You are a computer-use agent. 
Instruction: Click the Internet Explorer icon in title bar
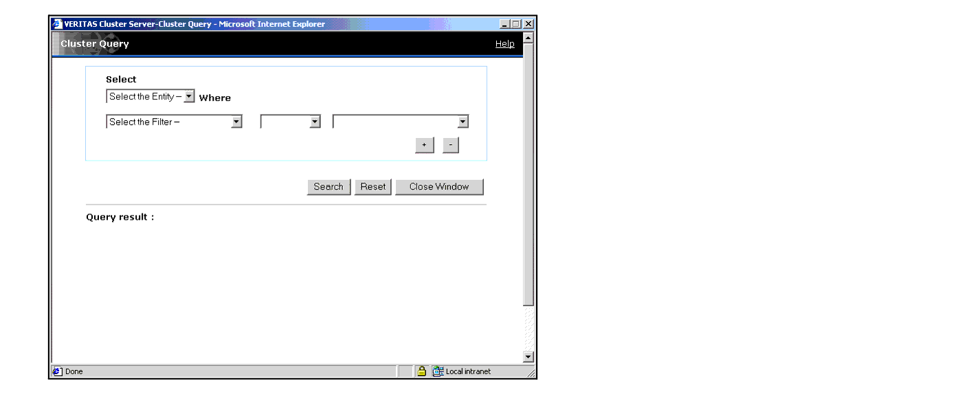[x=58, y=24]
